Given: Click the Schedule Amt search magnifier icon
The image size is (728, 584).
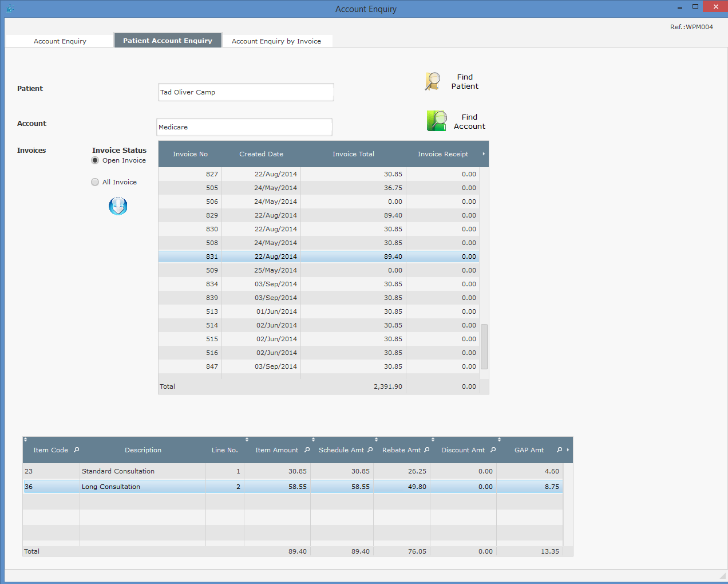Looking at the screenshot, I should pyautogui.click(x=370, y=450).
